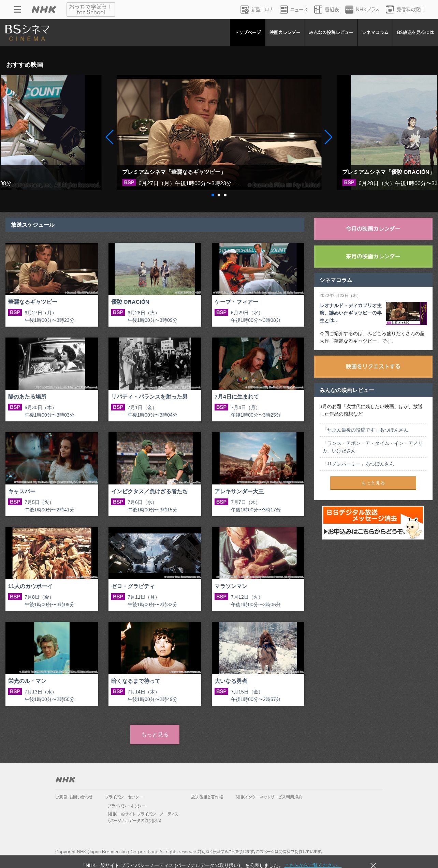
Task: Click こちらからご覧ください privacy link
Action: coord(313,865)
